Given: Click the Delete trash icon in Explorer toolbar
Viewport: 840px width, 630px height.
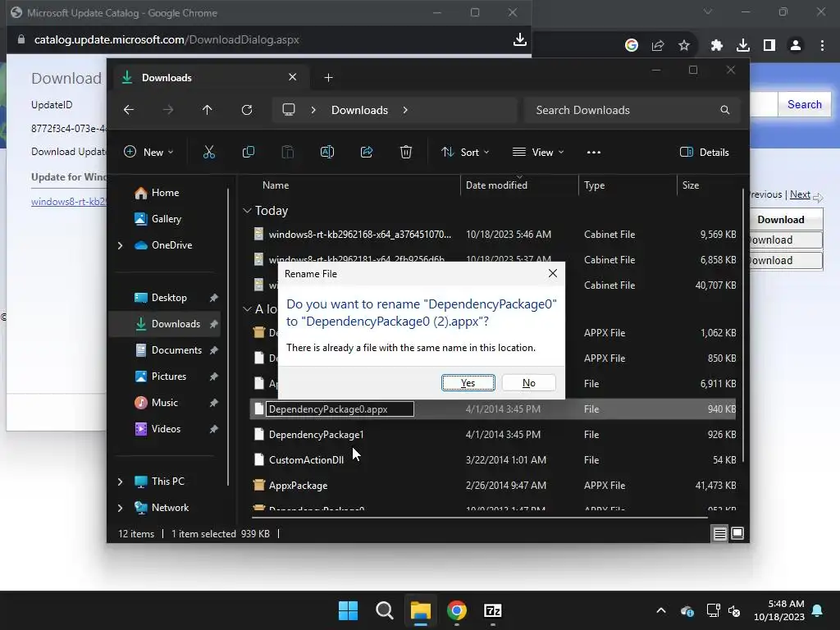Looking at the screenshot, I should (x=406, y=152).
